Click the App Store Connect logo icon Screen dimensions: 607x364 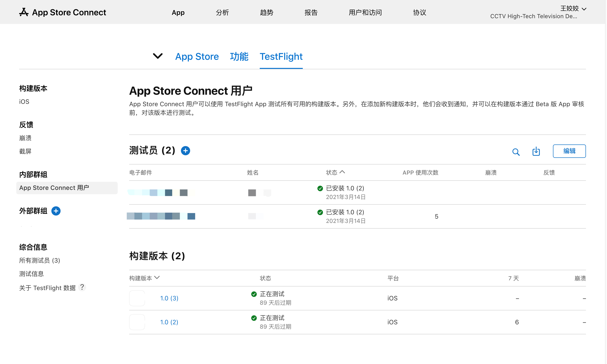click(x=24, y=12)
